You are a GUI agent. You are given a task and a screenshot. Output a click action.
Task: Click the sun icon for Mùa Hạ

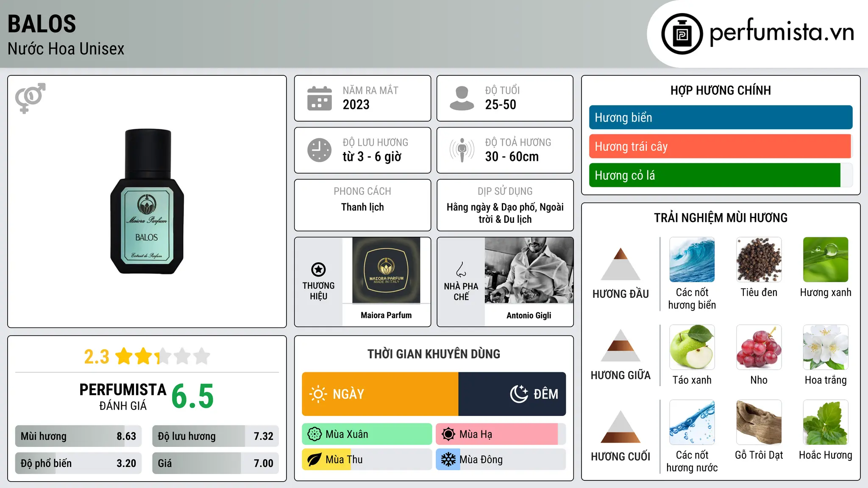pyautogui.click(x=448, y=434)
